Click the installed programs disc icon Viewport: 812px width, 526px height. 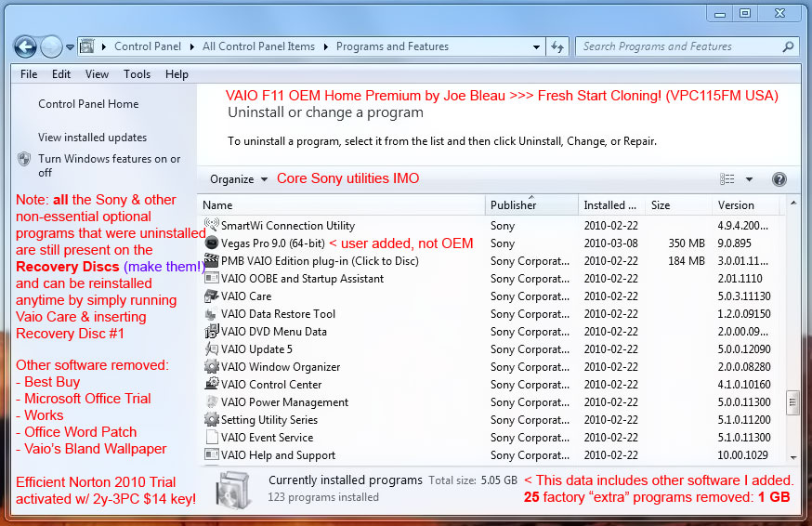coord(234,490)
